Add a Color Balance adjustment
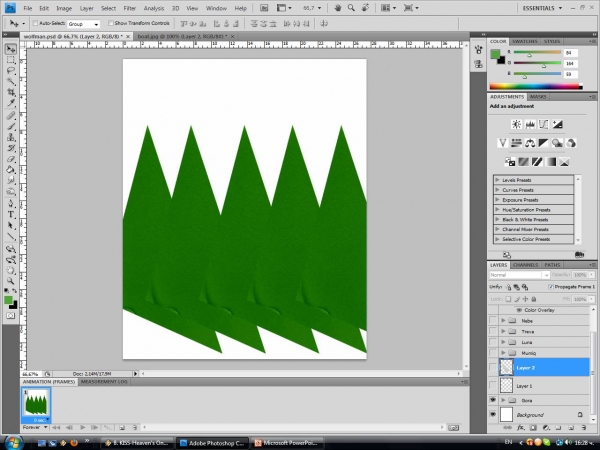 (x=530, y=143)
